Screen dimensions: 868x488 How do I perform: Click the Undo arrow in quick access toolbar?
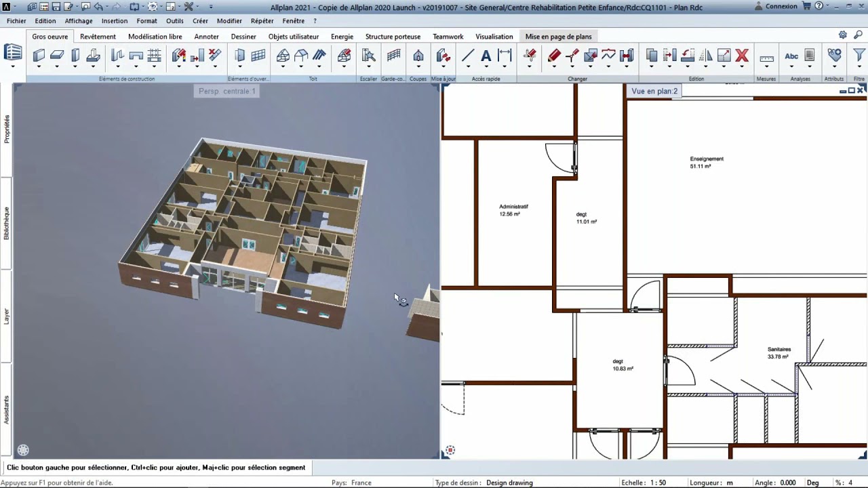(99, 7)
